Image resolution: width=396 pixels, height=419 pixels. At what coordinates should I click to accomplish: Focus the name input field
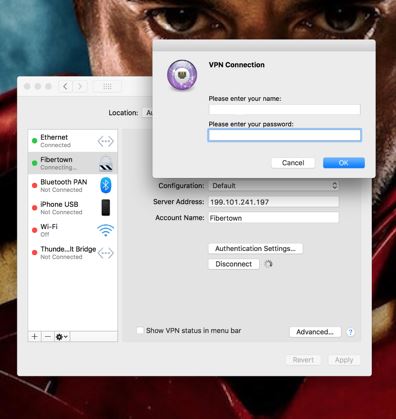284,109
